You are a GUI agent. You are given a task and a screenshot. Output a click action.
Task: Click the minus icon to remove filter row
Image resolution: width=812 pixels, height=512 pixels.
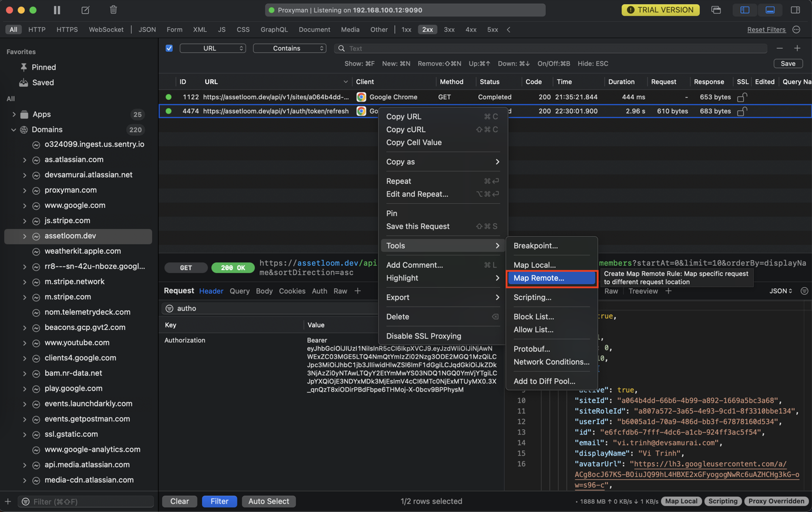(x=780, y=48)
